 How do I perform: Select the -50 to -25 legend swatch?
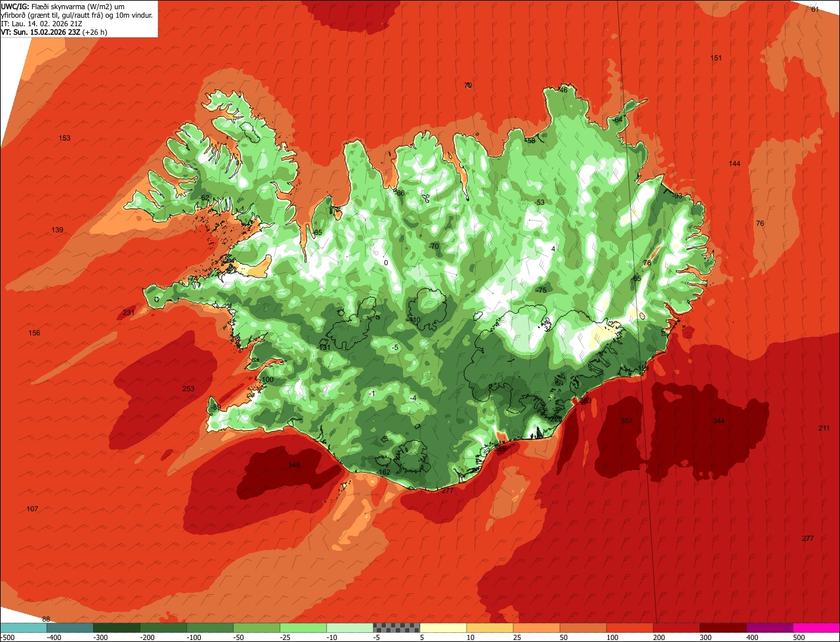(257, 628)
